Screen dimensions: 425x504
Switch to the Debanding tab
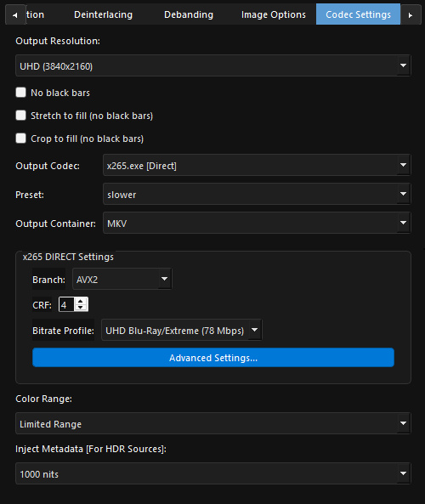(x=189, y=14)
